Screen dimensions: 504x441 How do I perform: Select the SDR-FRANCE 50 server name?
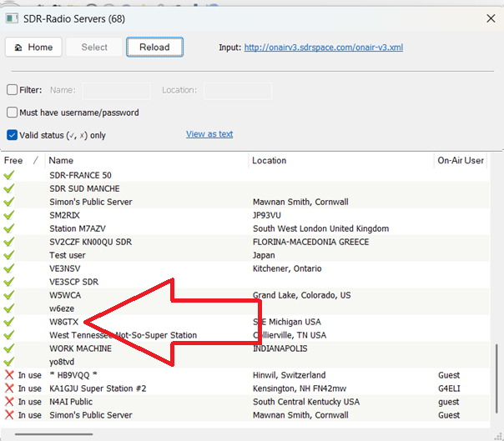click(80, 175)
